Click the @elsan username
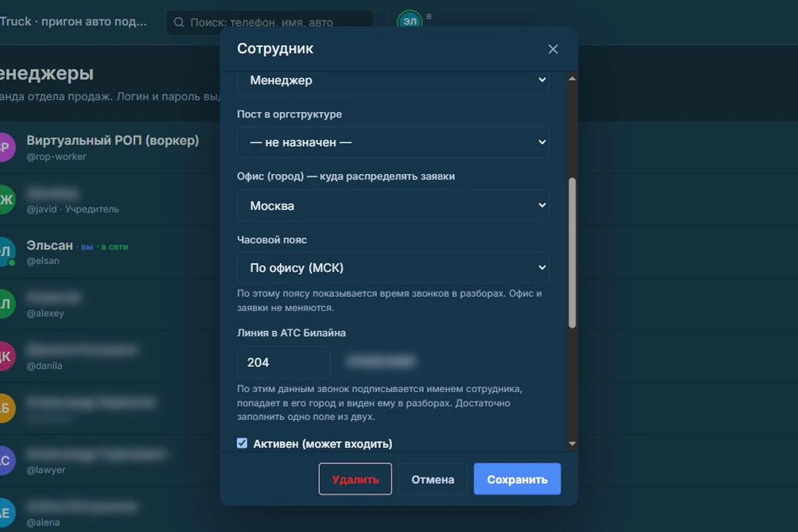 click(x=43, y=261)
